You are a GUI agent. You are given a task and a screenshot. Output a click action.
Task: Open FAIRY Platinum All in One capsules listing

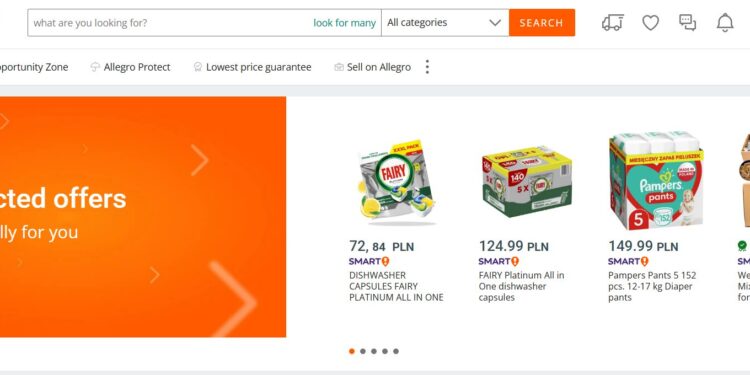pyautogui.click(x=521, y=286)
